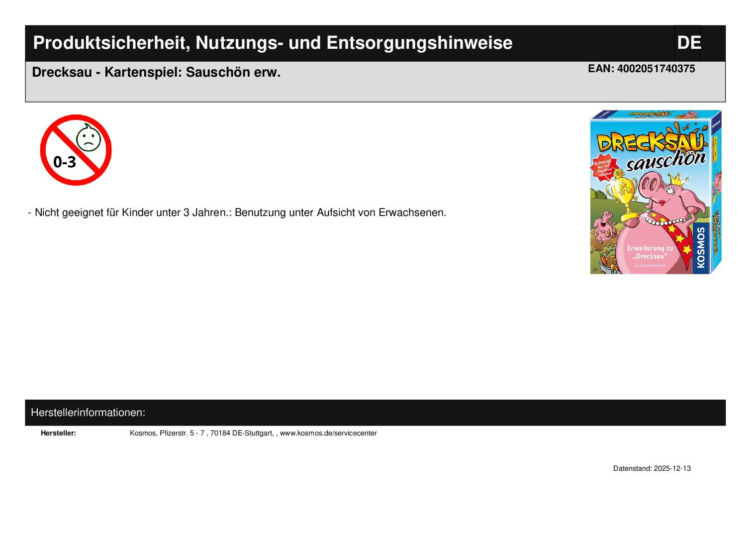Click the bold Hersteller: label
This screenshot has height=535, width=756.
tap(58, 433)
